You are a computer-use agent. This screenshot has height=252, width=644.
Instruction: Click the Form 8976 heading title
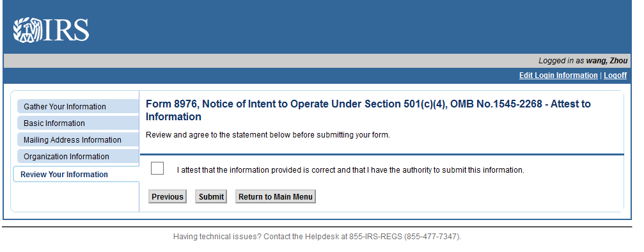[368, 110]
